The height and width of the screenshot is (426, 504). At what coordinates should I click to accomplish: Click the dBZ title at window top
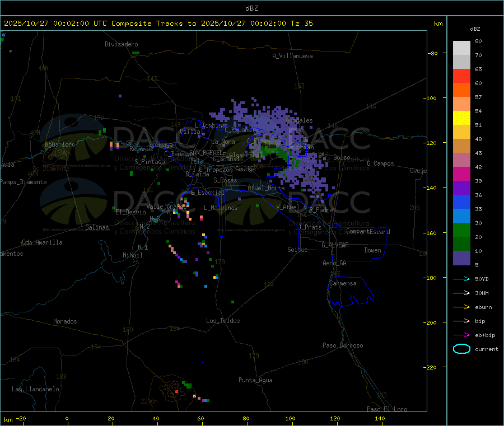(251, 8)
